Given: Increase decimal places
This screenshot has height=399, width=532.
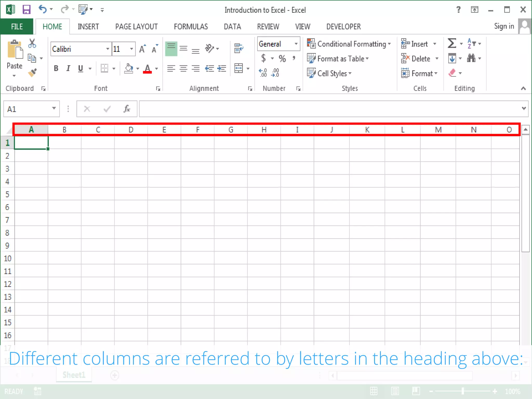Looking at the screenshot, I should tap(263, 73).
